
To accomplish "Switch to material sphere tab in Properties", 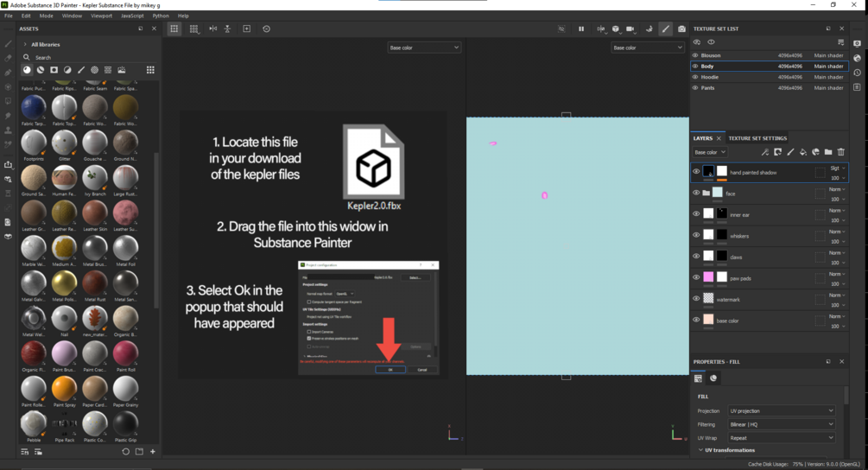I will (x=713, y=378).
